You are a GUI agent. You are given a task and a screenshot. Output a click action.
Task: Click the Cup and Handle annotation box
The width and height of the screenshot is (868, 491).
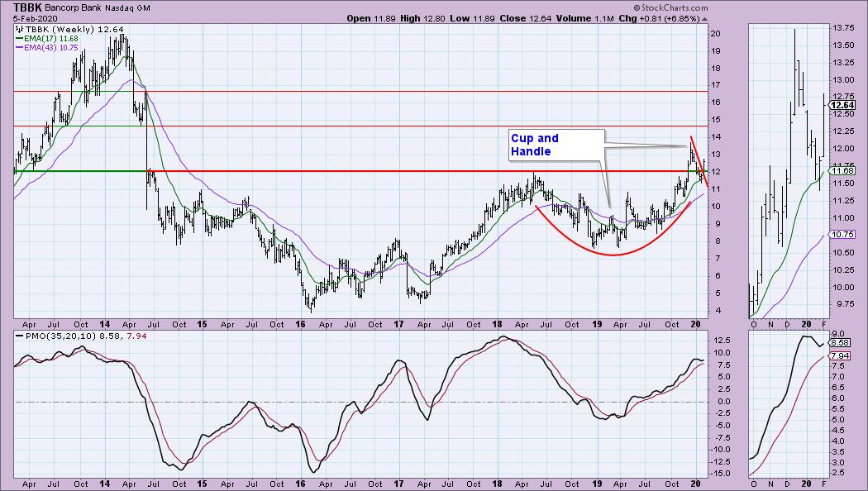coord(556,145)
